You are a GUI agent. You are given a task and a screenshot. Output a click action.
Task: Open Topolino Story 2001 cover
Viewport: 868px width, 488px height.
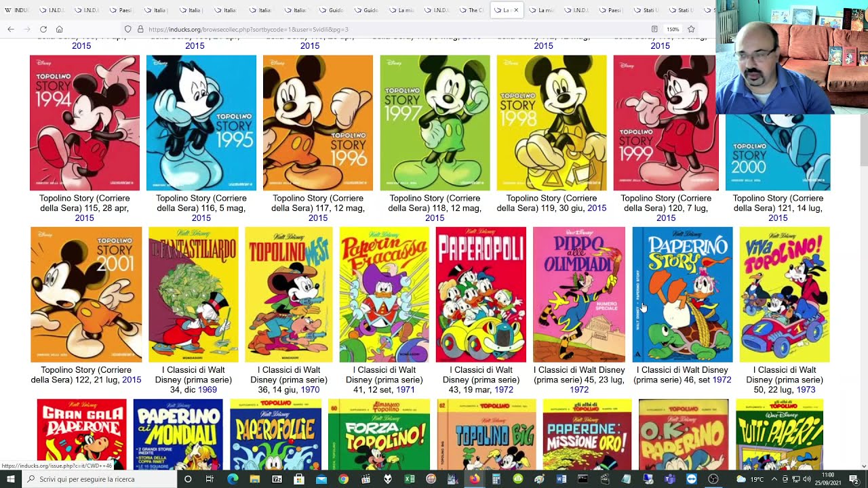click(x=86, y=294)
